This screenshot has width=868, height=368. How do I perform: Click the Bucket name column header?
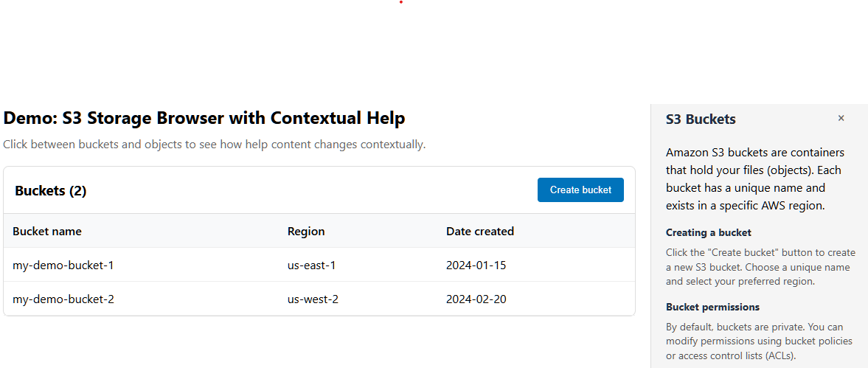pos(47,232)
